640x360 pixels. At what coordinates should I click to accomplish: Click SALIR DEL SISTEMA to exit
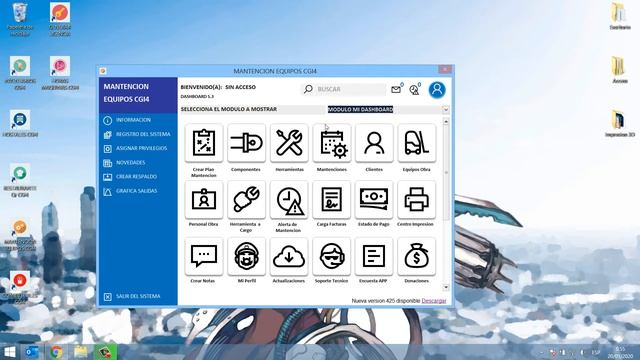[x=138, y=296]
